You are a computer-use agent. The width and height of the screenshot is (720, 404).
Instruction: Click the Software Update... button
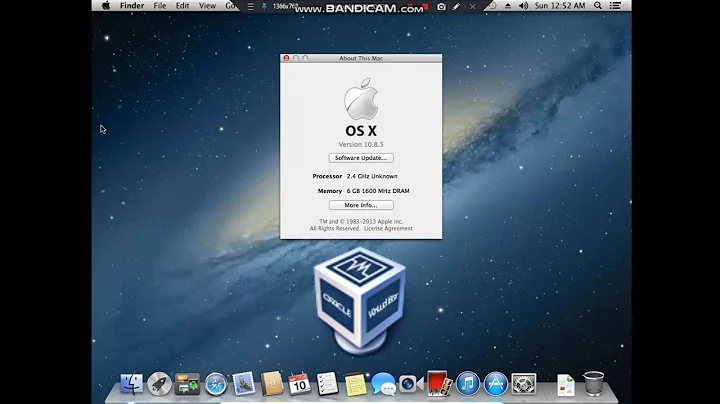pyautogui.click(x=361, y=157)
